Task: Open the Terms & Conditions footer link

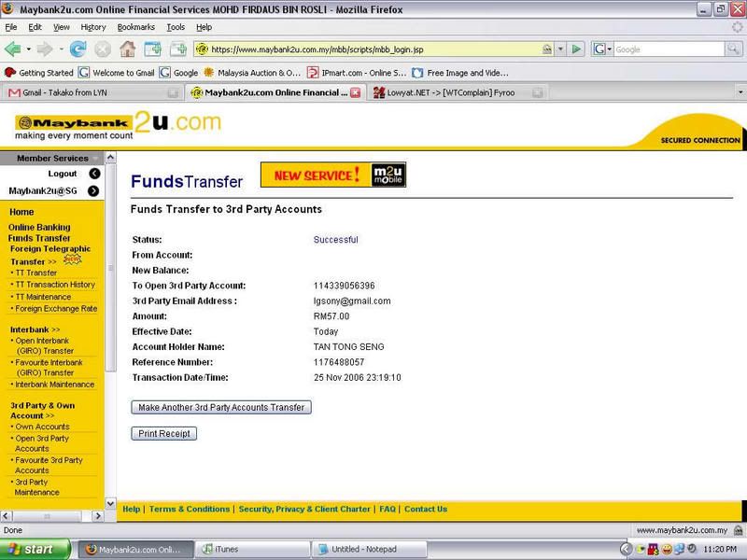Action: tap(190, 510)
